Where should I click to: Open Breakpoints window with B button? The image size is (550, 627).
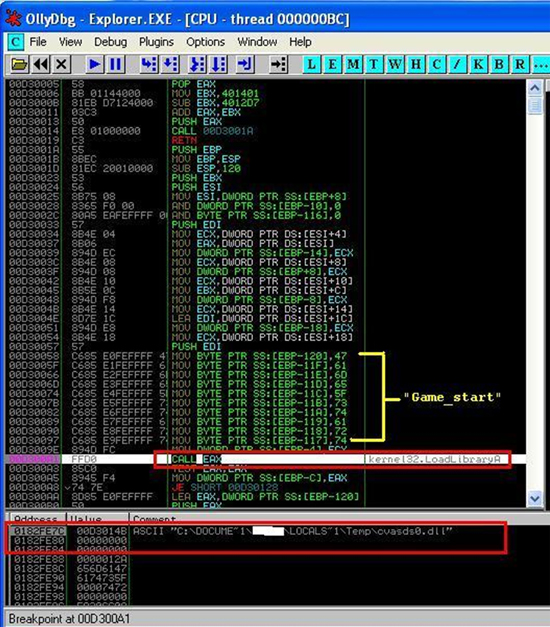[x=499, y=64]
